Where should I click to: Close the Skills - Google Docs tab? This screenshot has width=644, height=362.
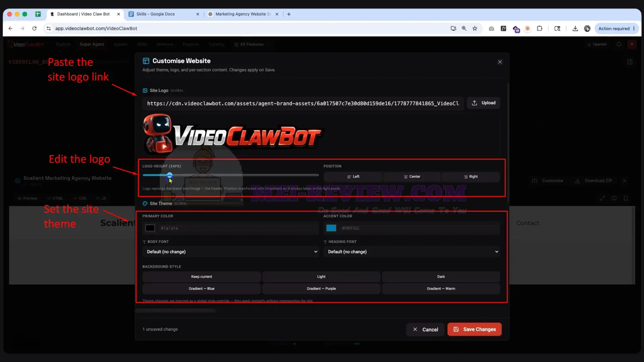[198, 14]
